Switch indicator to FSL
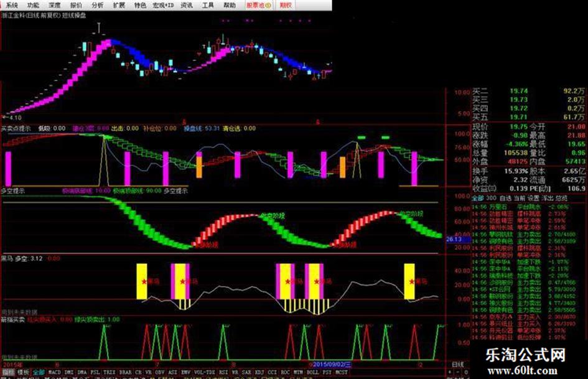 (x=95, y=372)
